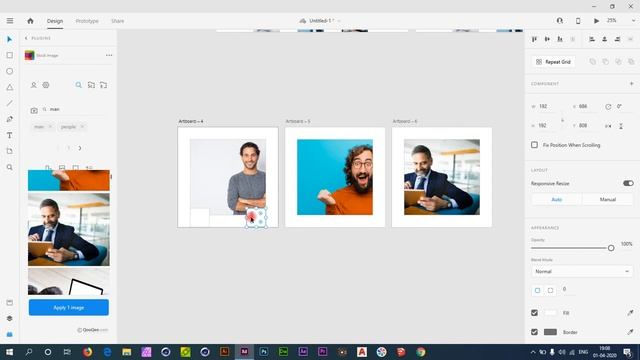Open the Border color swatch

pos(550,332)
